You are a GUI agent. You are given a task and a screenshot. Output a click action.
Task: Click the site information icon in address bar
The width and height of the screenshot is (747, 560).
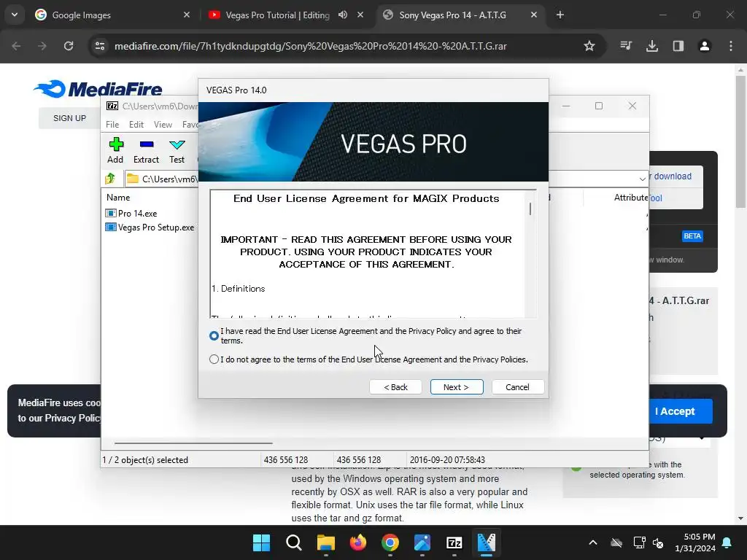(x=99, y=46)
